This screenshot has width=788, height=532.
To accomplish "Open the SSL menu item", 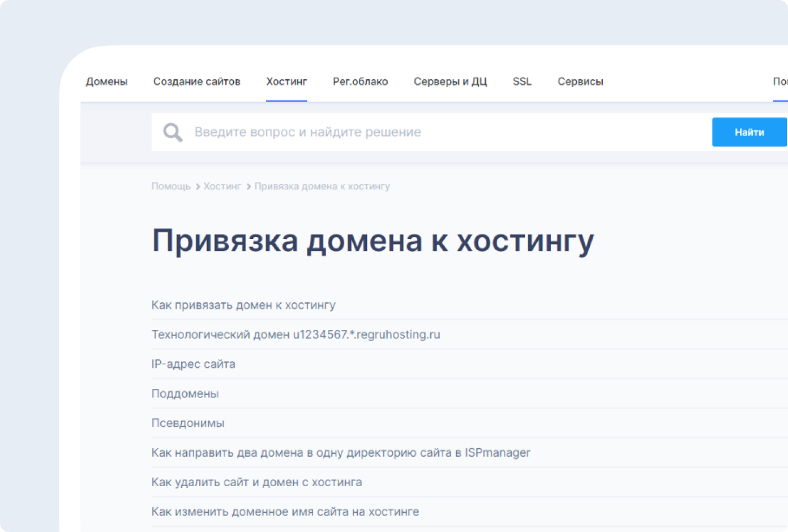I will pyautogui.click(x=522, y=81).
